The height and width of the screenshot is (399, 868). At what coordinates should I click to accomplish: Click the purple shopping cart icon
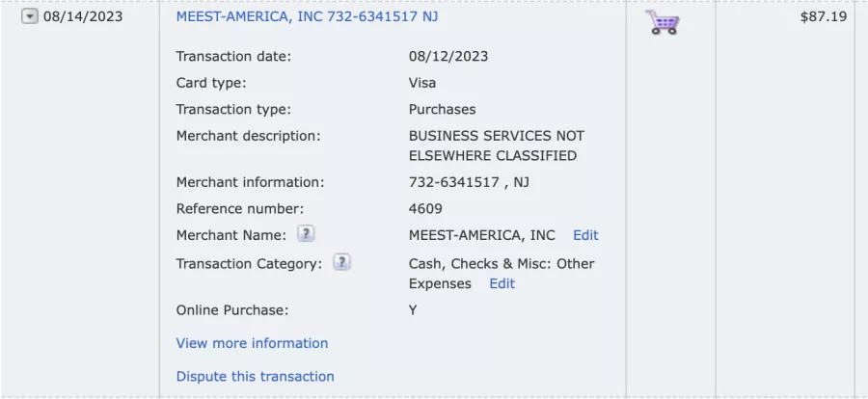pyautogui.click(x=662, y=22)
